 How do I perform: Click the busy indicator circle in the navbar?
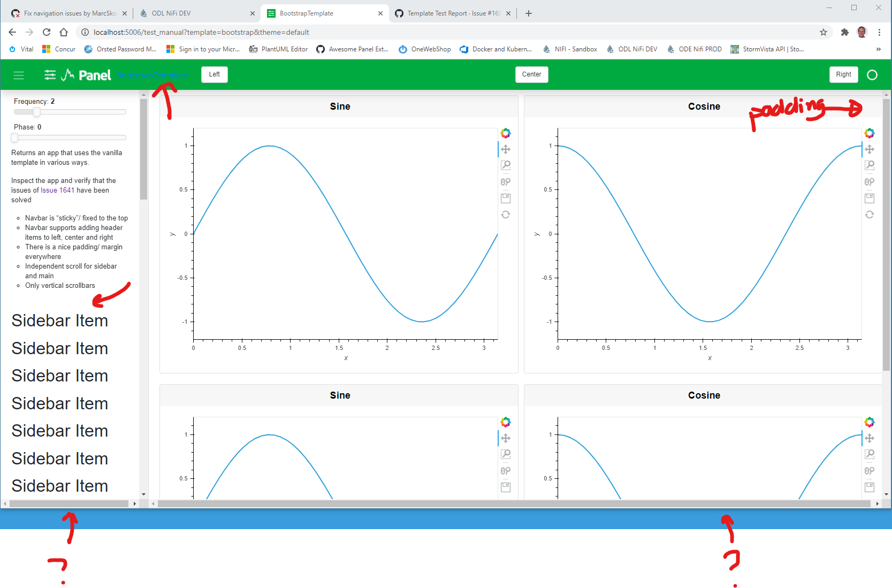872,75
